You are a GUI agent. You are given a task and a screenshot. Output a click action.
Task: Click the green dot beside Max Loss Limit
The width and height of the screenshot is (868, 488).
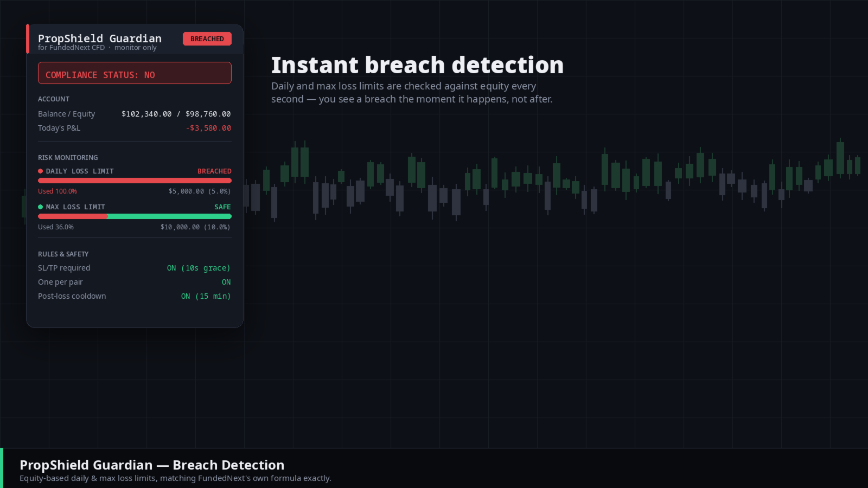coord(40,207)
